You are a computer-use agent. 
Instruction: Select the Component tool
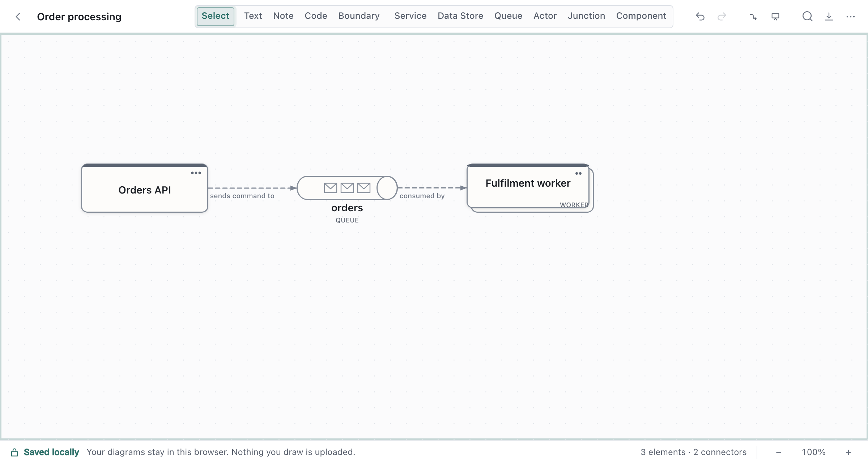click(641, 16)
